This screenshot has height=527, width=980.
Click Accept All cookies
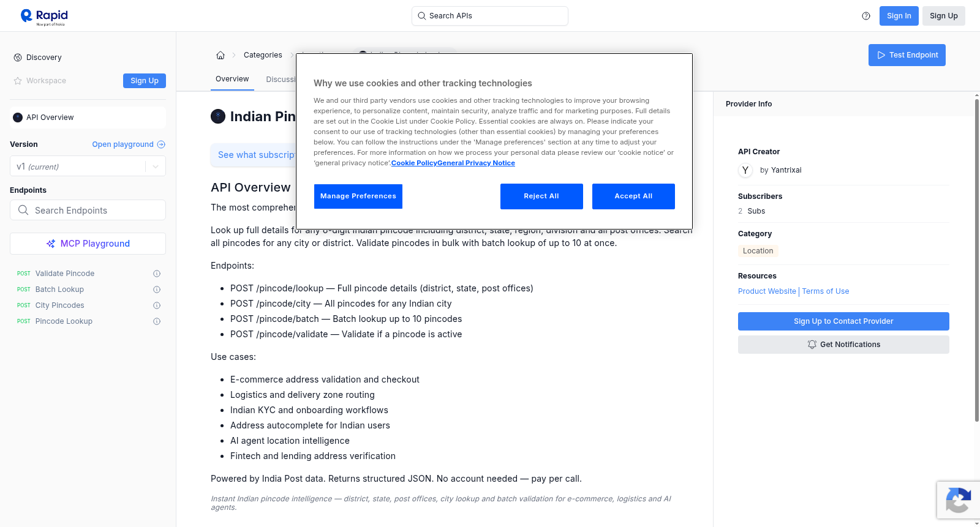[x=633, y=196]
